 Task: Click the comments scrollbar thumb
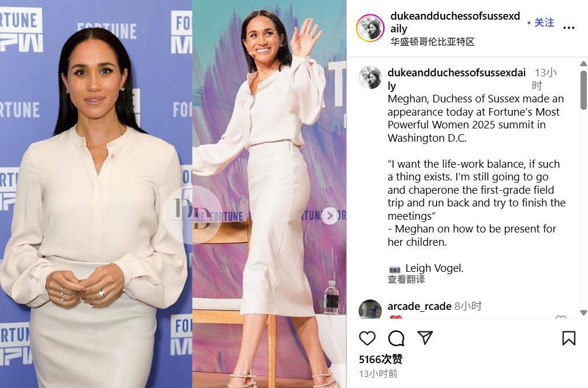(x=583, y=89)
